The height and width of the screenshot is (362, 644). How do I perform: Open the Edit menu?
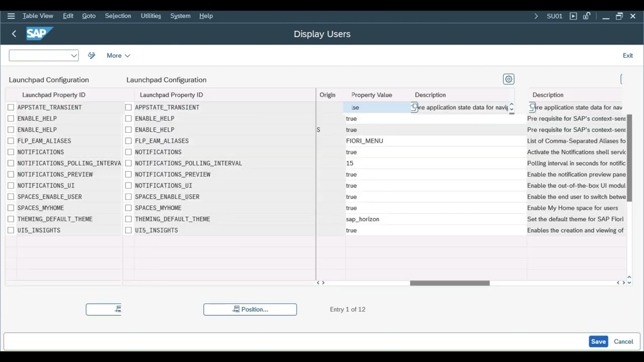[x=68, y=16]
